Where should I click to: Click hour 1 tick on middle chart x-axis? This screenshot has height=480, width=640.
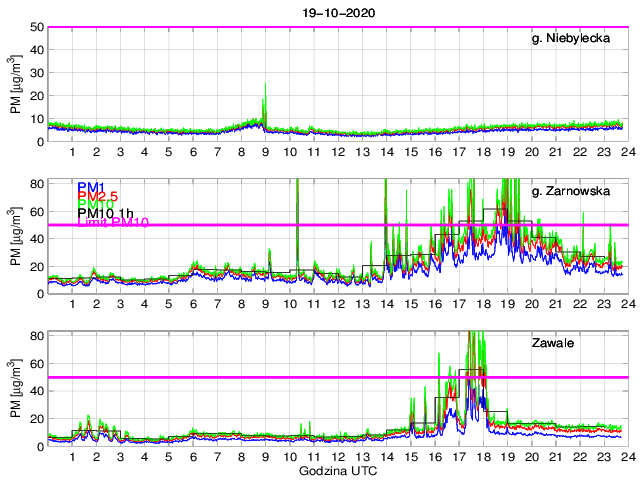[72, 305]
